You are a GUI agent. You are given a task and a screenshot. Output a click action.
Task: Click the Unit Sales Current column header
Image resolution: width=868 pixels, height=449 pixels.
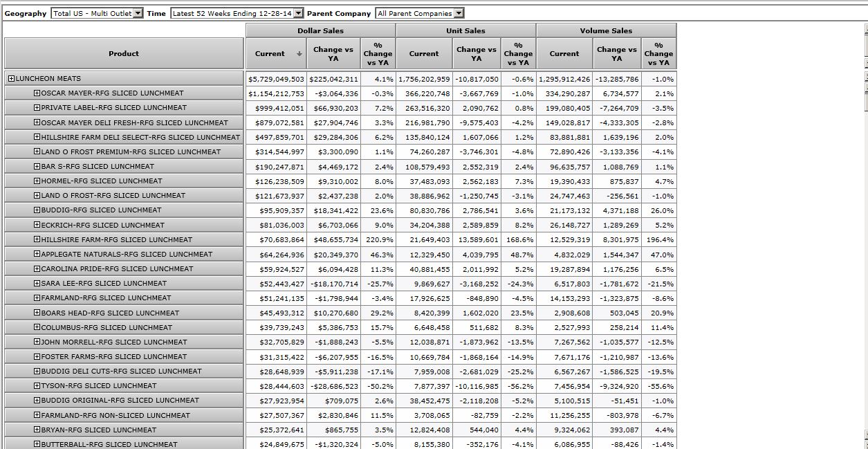(x=423, y=53)
